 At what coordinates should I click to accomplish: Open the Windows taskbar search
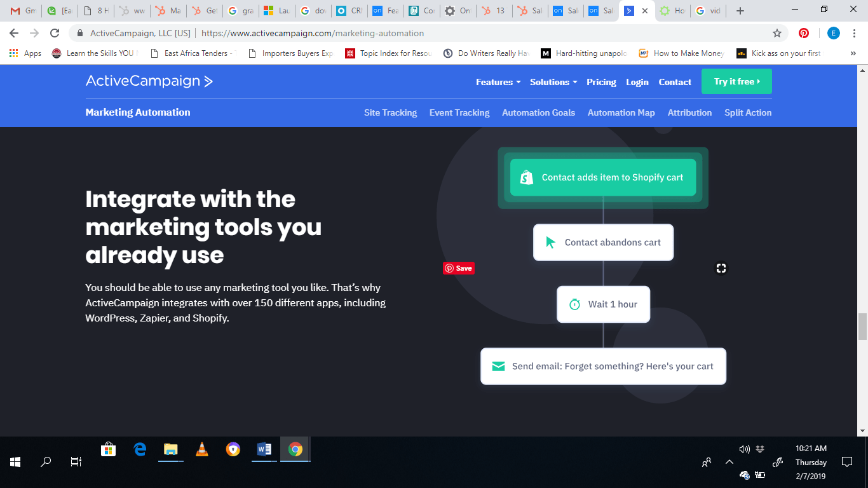(x=46, y=462)
